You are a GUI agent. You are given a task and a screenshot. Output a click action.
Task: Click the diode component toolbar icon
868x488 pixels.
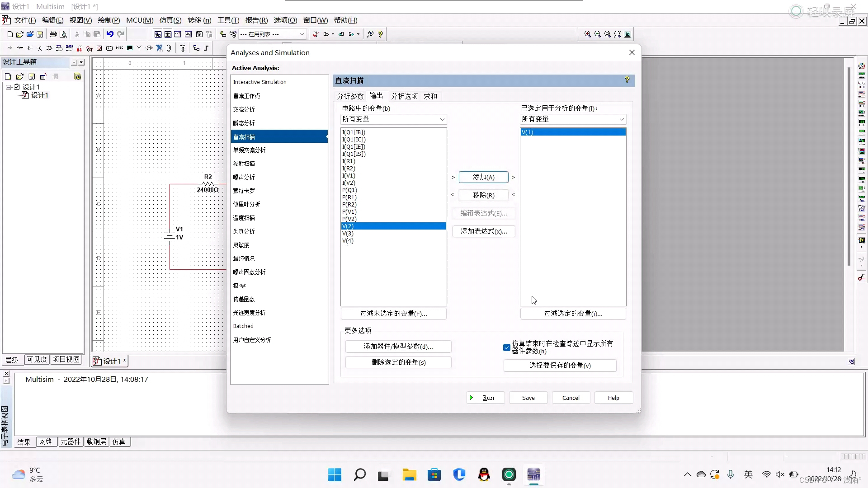[30, 48]
